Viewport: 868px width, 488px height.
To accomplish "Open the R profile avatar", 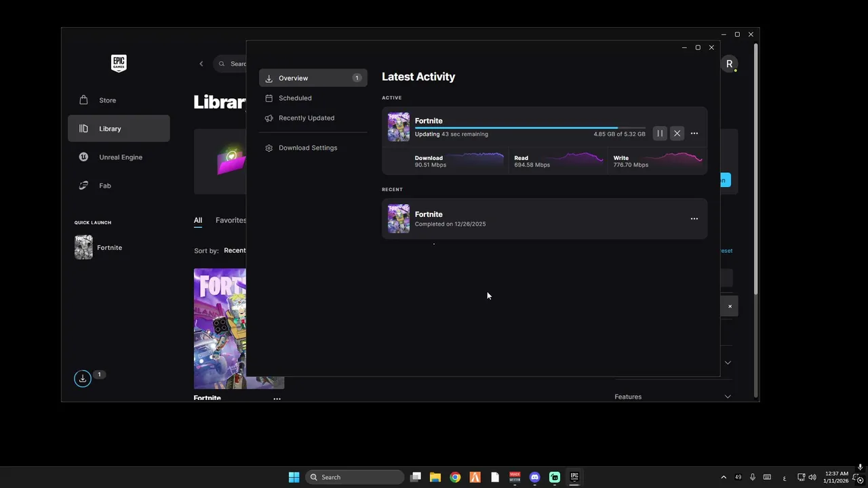I will 729,64.
